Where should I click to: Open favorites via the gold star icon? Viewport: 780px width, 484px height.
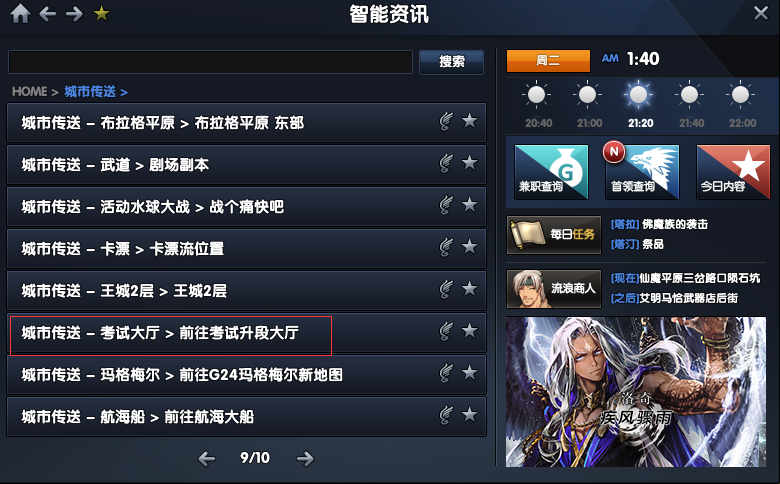(101, 13)
